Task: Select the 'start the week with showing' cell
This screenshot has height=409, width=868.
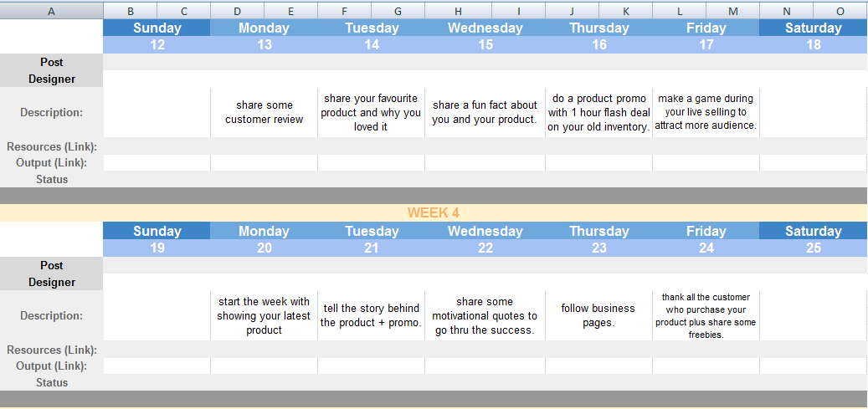Action: [x=265, y=315]
